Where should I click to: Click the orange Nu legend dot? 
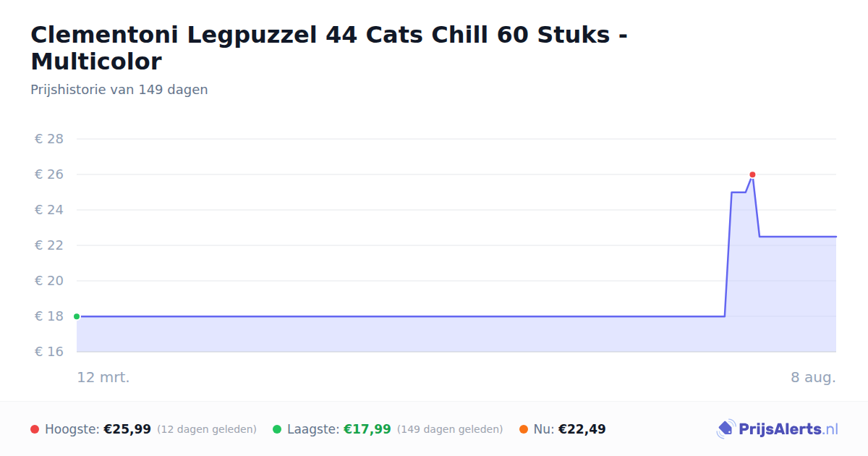point(524,429)
